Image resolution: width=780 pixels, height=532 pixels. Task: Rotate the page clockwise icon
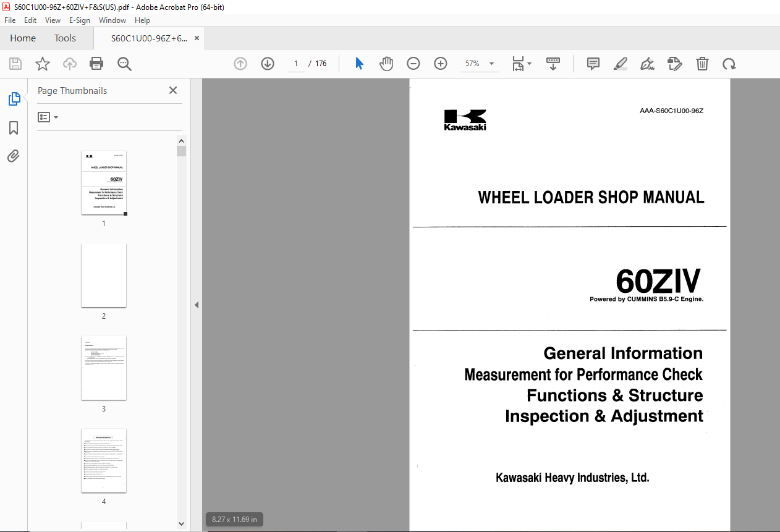tap(729, 64)
